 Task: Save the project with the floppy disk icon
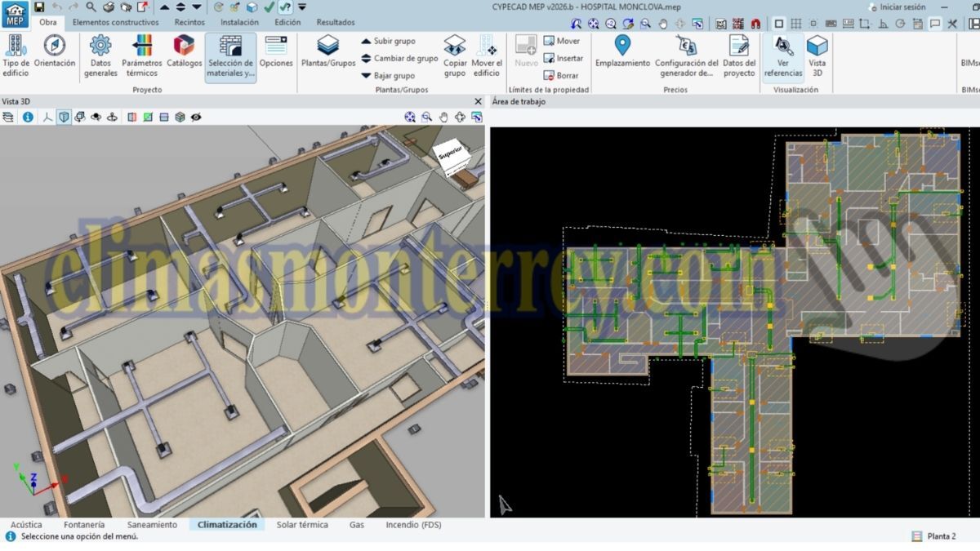pyautogui.click(x=39, y=7)
